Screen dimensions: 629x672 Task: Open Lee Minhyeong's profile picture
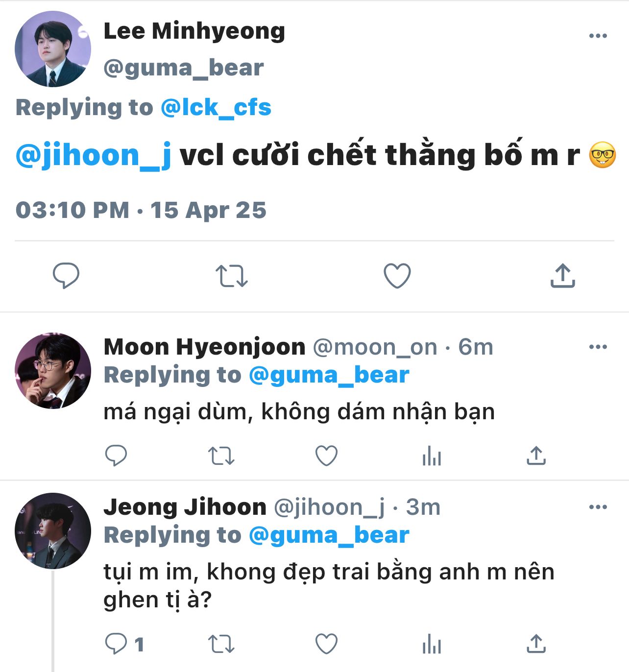click(53, 49)
